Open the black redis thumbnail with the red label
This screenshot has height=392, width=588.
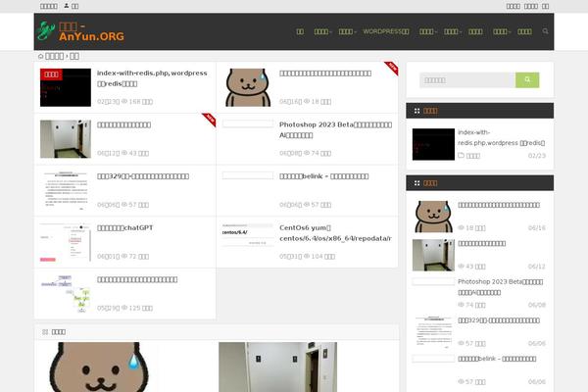(x=66, y=87)
